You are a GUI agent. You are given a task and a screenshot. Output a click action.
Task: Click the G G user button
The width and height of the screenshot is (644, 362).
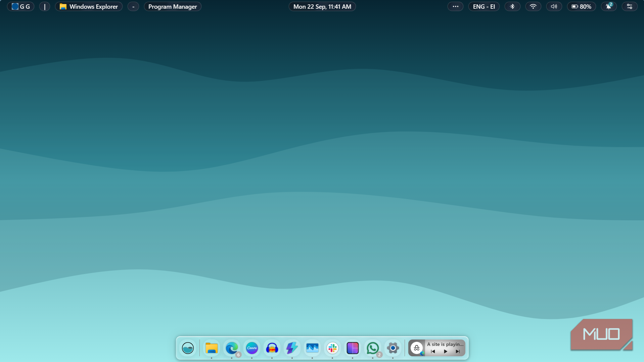[x=21, y=6]
